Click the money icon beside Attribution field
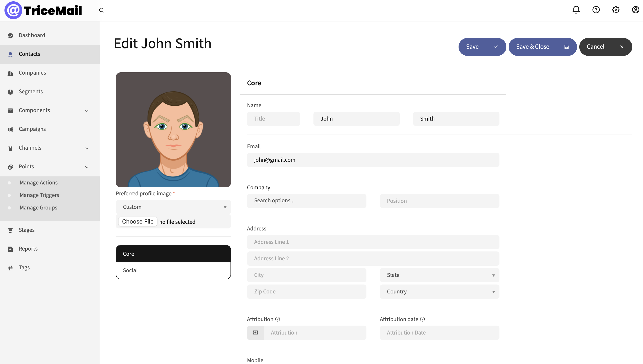The height and width of the screenshot is (364, 643). [255, 333]
